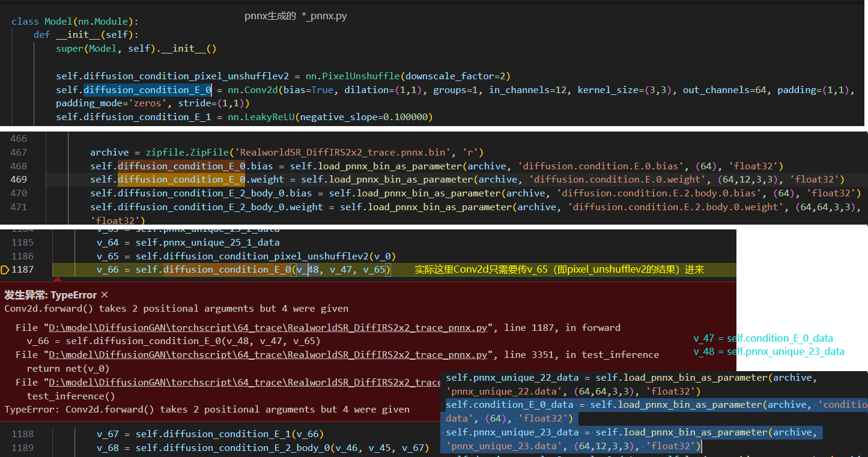The width and height of the screenshot is (868, 457).
Task: Click line number 1187 in the gutter
Action: pos(23,269)
